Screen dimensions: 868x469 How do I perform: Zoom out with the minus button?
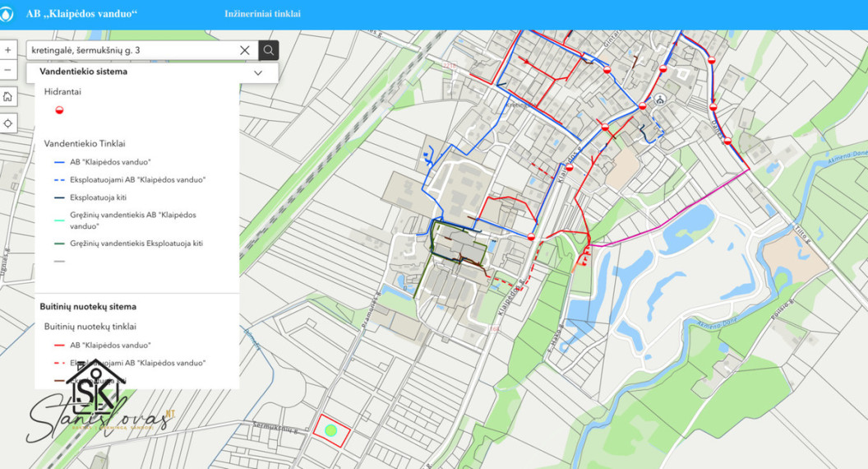click(x=7, y=71)
